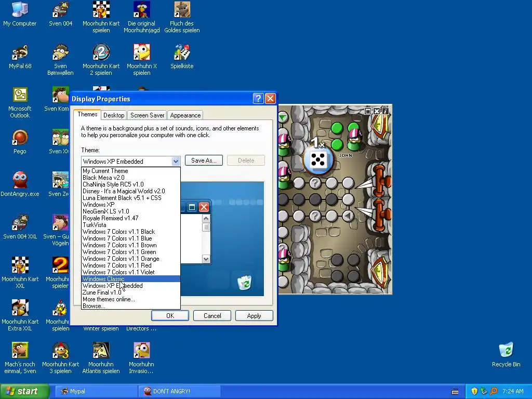Open Moorhuhn Atlantis spielen icon

101,358
